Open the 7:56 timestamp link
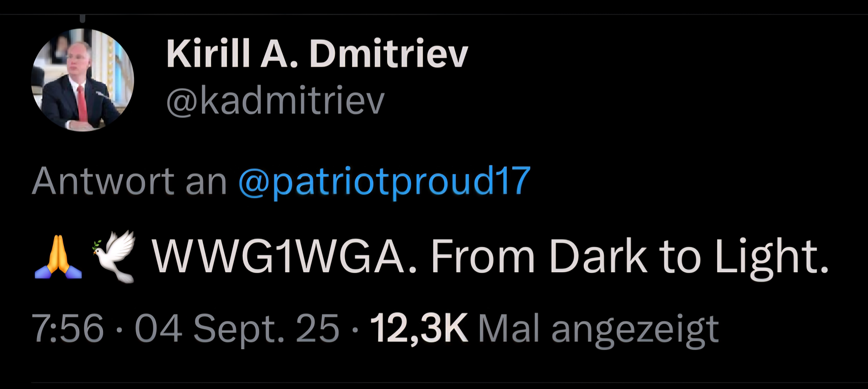Image resolution: width=868 pixels, height=389 pixels. pyautogui.click(x=67, y=328)
